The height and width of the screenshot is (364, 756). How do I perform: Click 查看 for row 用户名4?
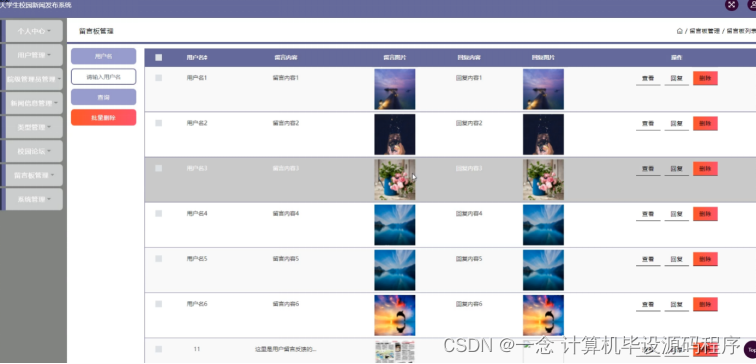pyautogui.click(x=648, y=215)
